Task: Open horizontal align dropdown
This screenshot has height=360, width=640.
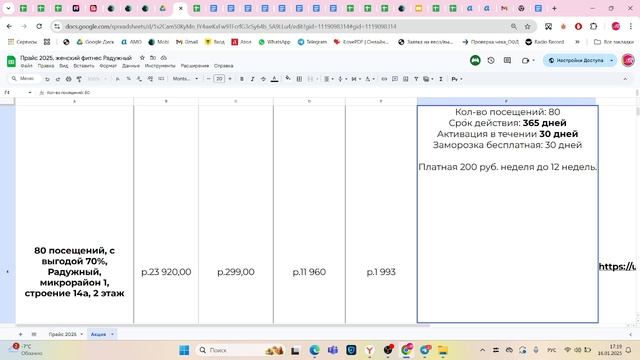Action: [329, 79]
